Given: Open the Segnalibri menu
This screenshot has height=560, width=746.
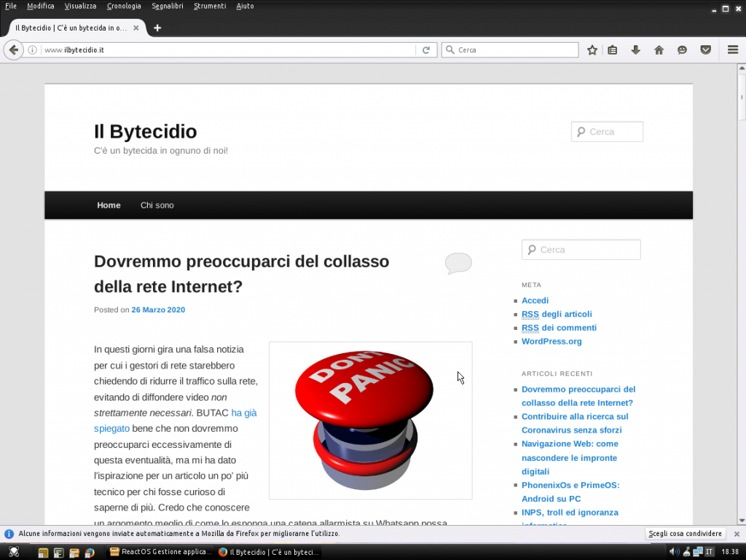Looking at the screenshot, I should [168, 6].
